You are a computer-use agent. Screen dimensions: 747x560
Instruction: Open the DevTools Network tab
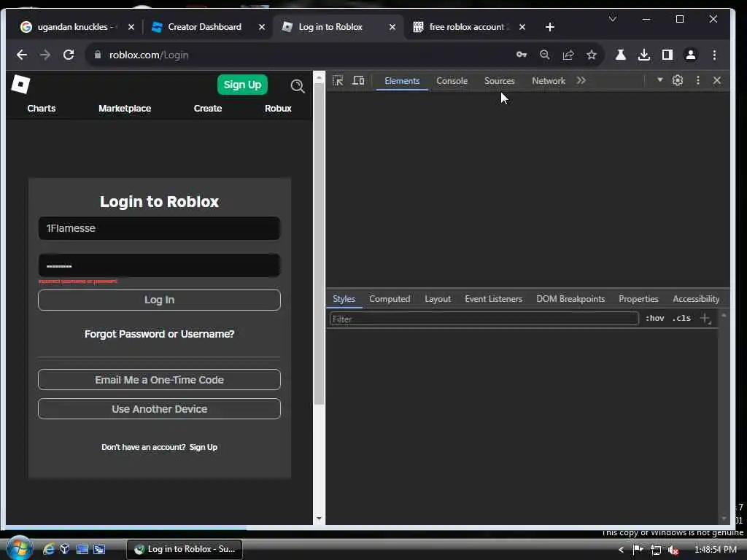pyautogui.click(x=549, y=81)
